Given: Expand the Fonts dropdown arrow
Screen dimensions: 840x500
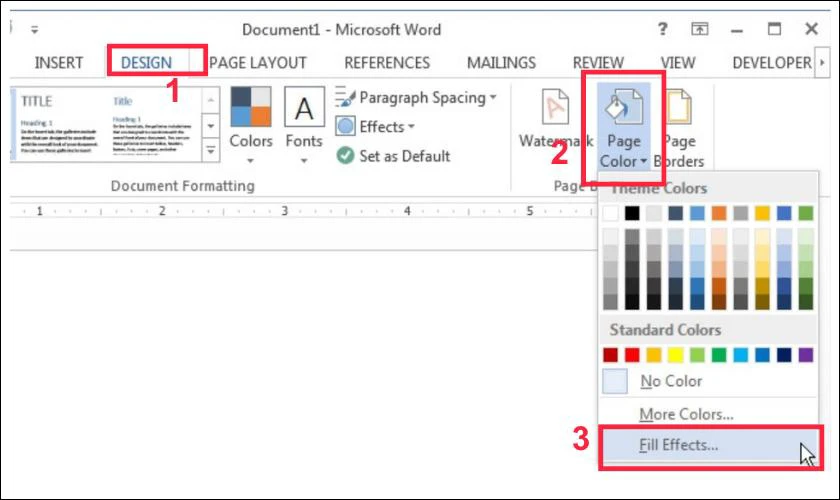Looking at the screenshot, I should coord(304,160).
